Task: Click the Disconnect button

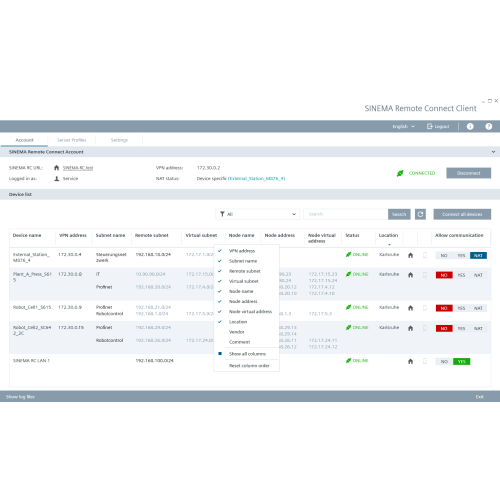Action: (x=468, y=173)
